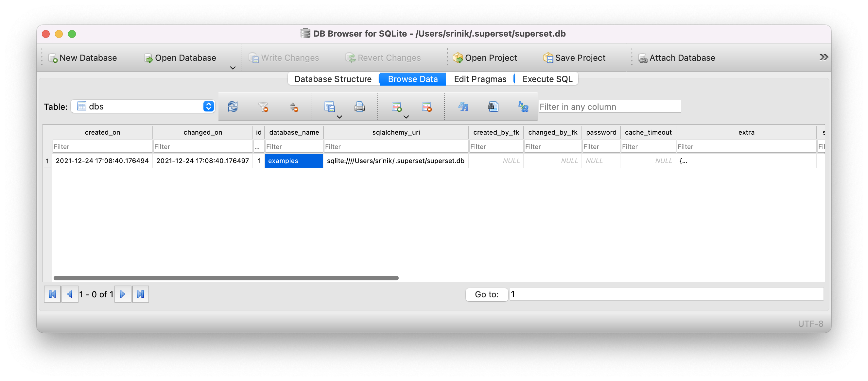This screenshot has height=381, width=868.
Task: Jump to the last record
Action: 141,294
